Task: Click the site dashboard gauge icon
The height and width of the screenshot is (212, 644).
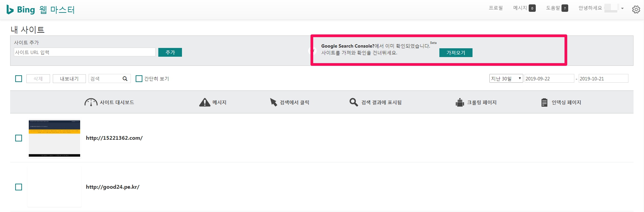Action: point(91,102)
